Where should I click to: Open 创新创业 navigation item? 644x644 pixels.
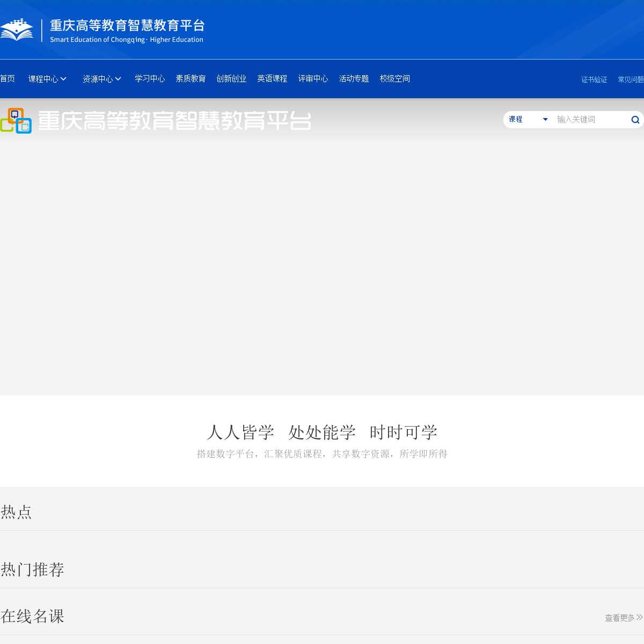231,79
